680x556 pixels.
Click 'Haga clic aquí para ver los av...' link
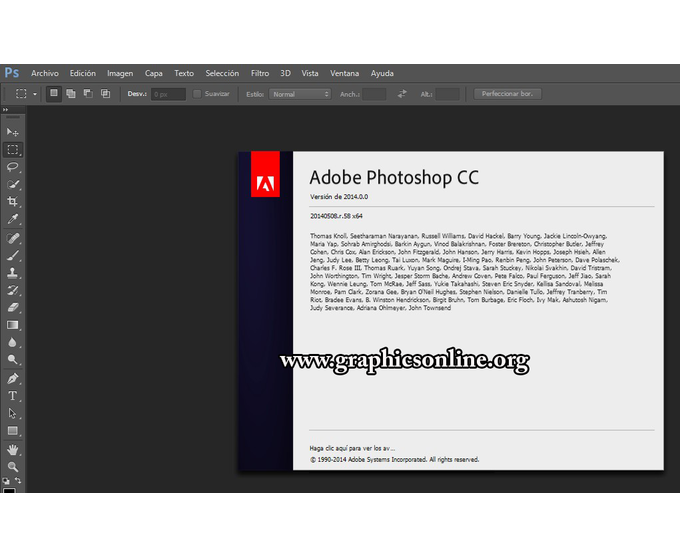(x=352, y=448)
